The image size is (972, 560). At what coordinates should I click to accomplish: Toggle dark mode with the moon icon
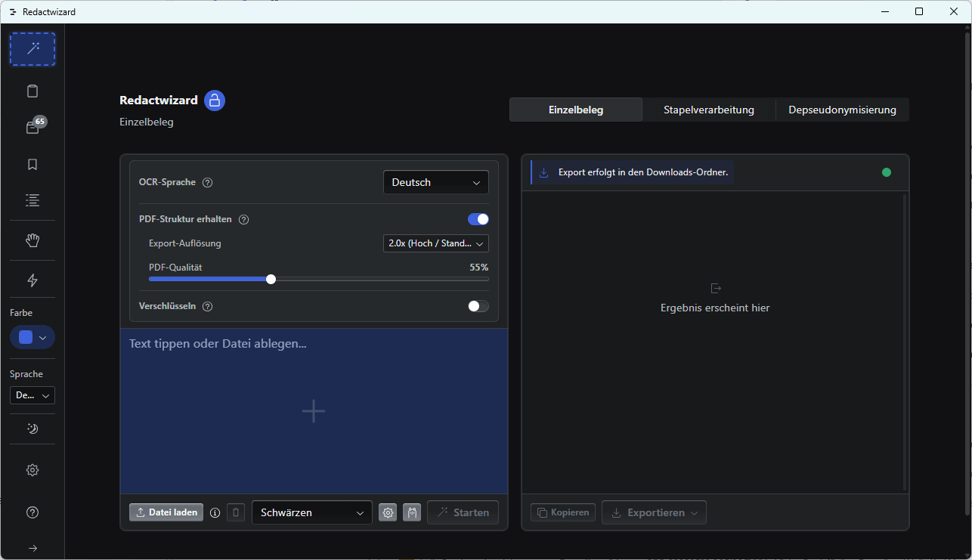pyautogui.click(x=33, y=429)
